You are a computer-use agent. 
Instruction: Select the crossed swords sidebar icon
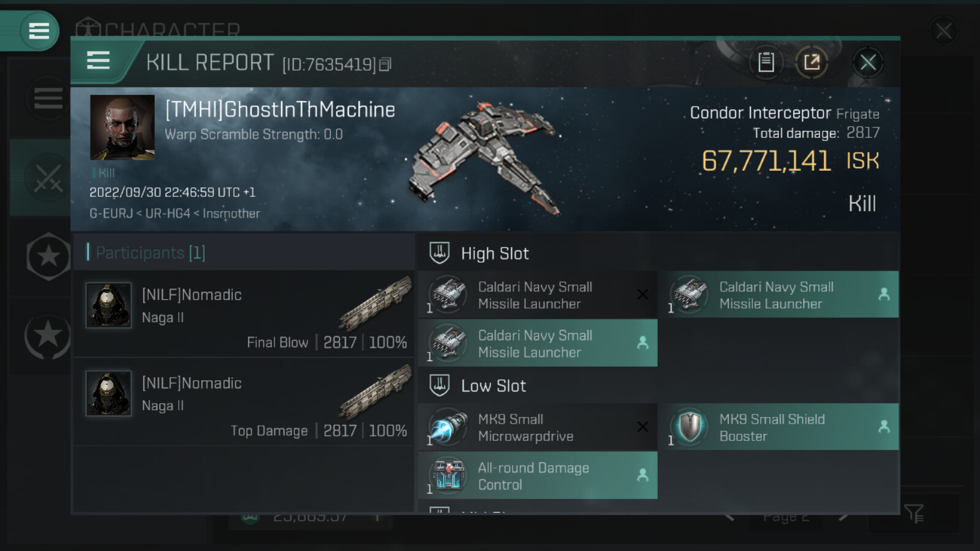48,178
